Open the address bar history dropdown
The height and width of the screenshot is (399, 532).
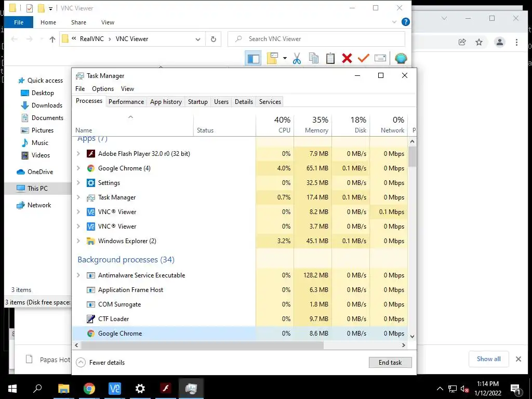(x=198, y=39)
